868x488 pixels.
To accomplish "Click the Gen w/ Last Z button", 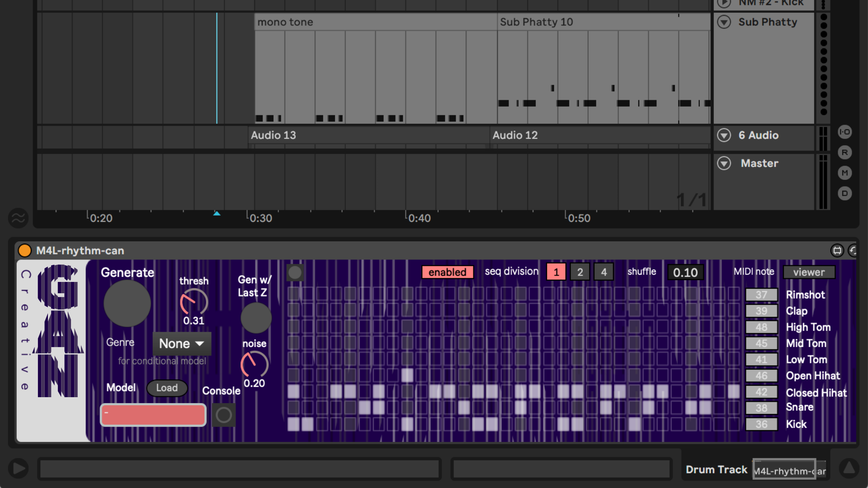I will 256,318.
